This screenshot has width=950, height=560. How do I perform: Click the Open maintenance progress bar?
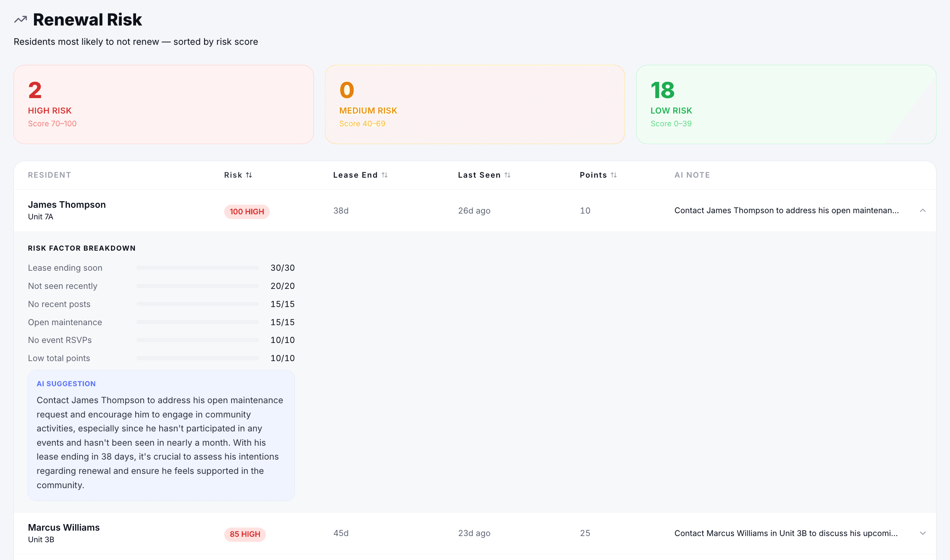click(x=197, y=322)
